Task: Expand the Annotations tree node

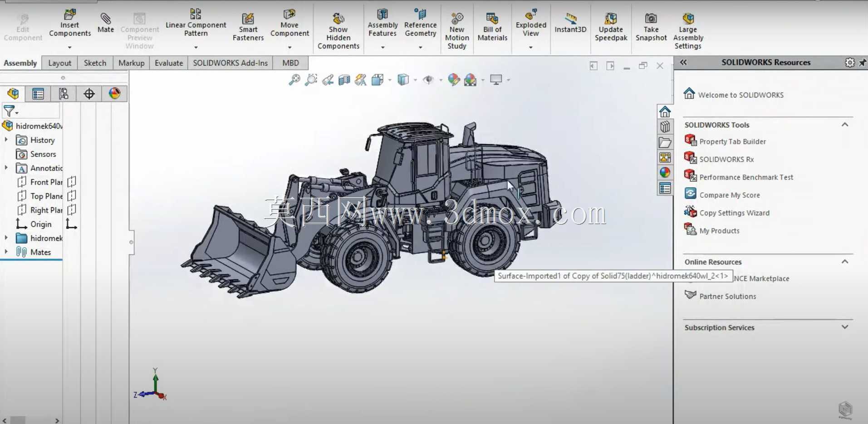Action: 6,168
